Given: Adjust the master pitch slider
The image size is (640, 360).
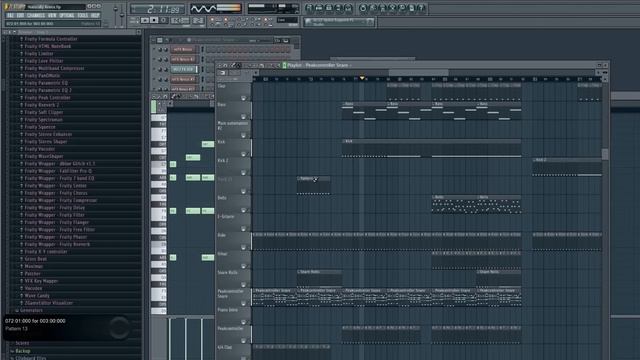Looking at the screenshot, I should (x=122, y=15).
